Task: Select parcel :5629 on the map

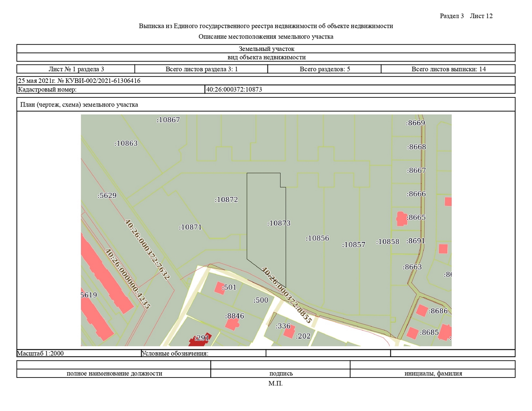Action: point(107,196)
